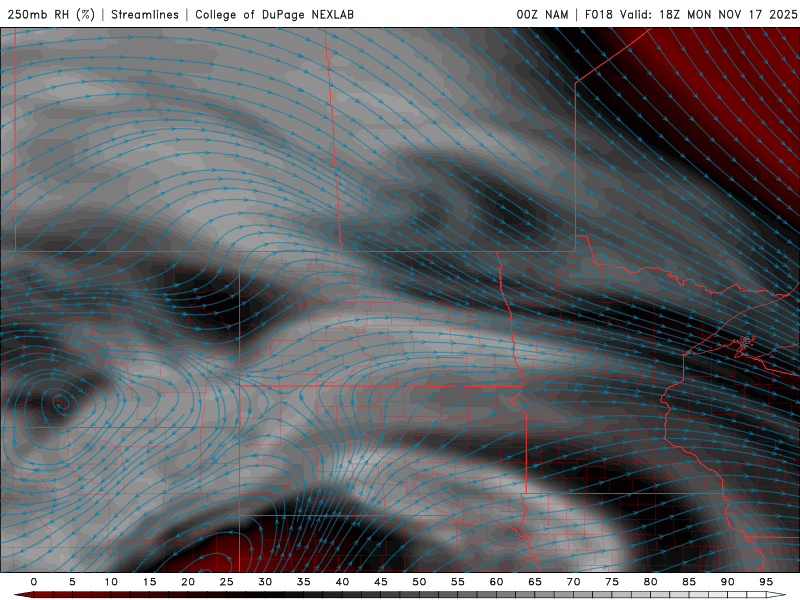Click the 85 label on color scale

pyautogui.click(x=689, y=582)
